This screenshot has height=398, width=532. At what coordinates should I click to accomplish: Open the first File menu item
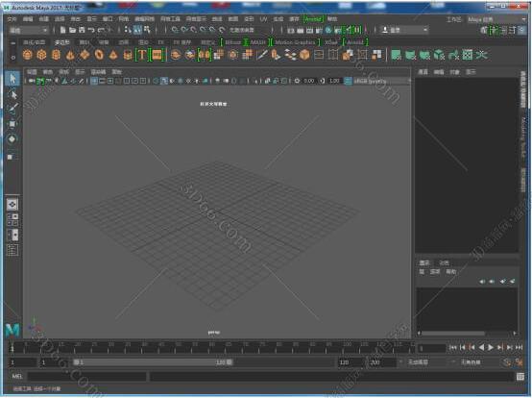(x=12, y=19)
